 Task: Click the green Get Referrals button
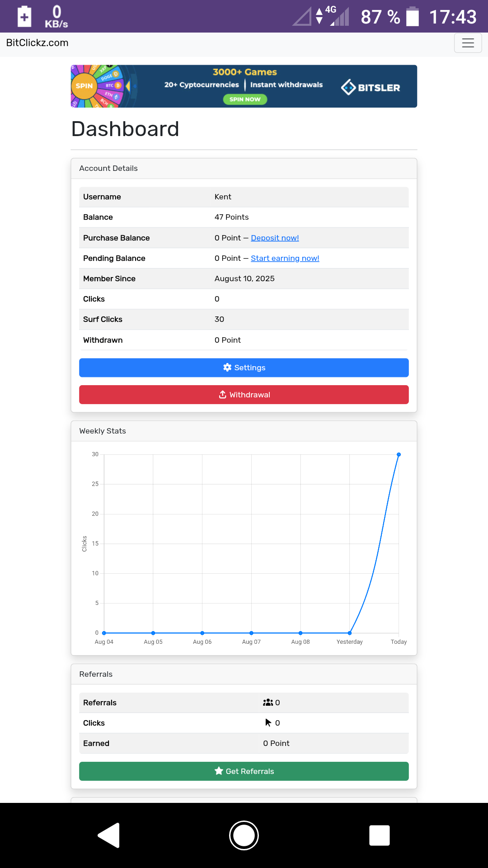click(x=244, y=771)
